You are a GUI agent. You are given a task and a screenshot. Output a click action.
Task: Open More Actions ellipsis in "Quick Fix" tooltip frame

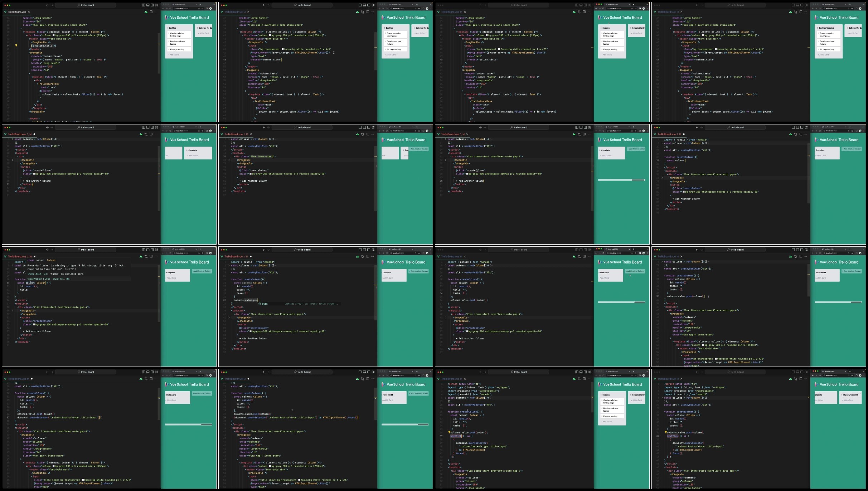pos(156,256)
